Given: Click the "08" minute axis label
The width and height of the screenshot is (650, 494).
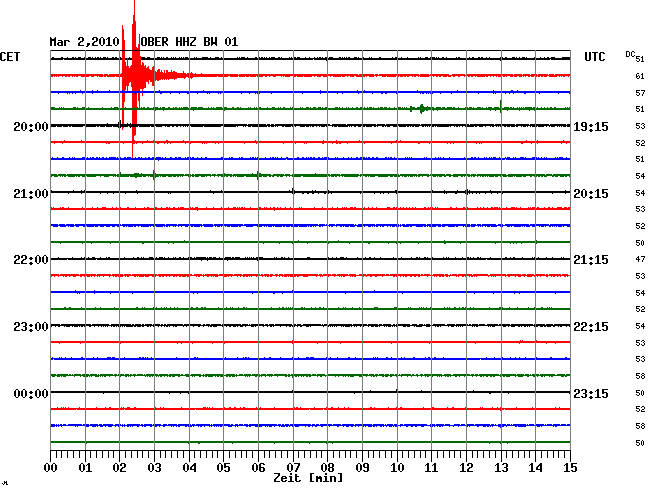Looking at the screenshot, I should pos(327,468).
